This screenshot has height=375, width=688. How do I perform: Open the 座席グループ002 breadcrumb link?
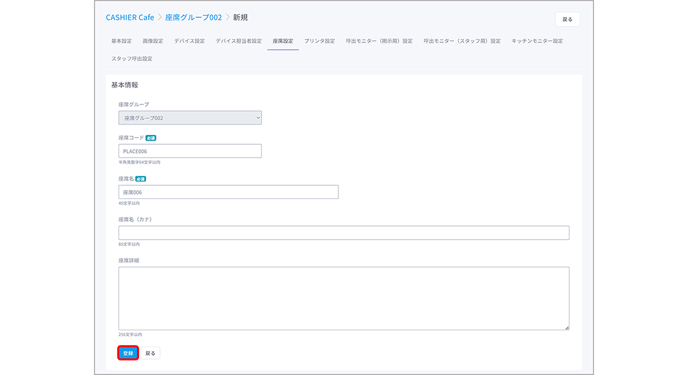point(194,18)
